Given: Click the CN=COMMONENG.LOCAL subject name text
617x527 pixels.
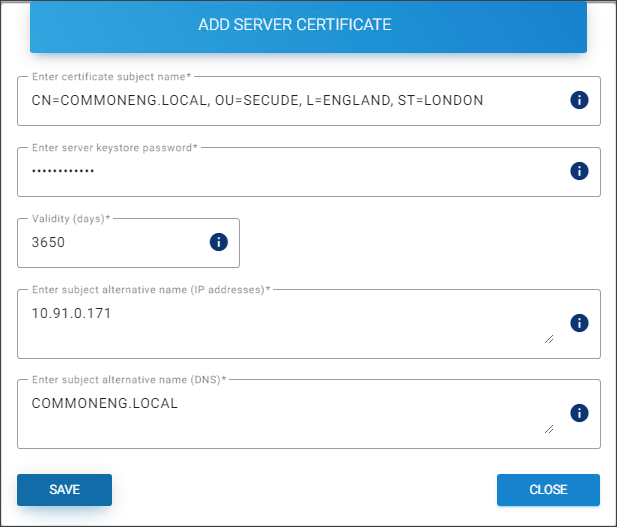Looking at the screenshot, I should pyautogui.click(x=257, y=100).
